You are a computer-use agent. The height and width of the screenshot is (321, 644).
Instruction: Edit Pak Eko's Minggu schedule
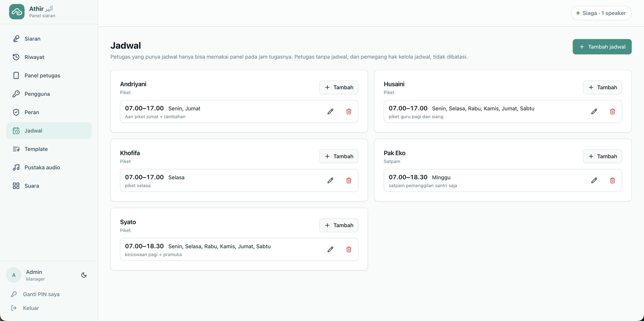point(594,180)
